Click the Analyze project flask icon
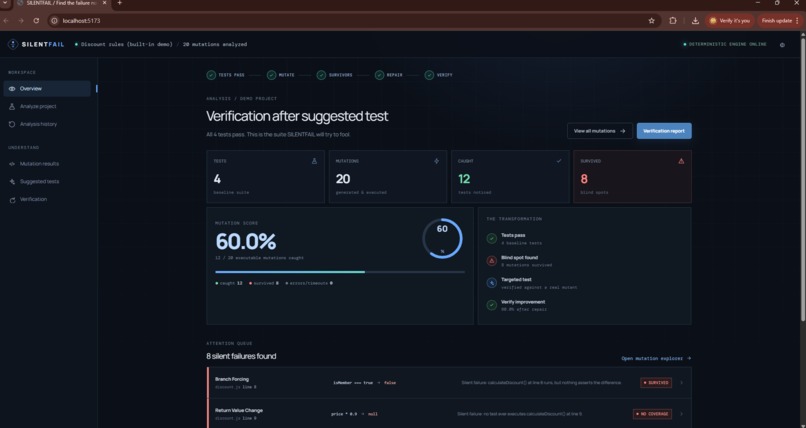806x428 pixels. [12, 106]
